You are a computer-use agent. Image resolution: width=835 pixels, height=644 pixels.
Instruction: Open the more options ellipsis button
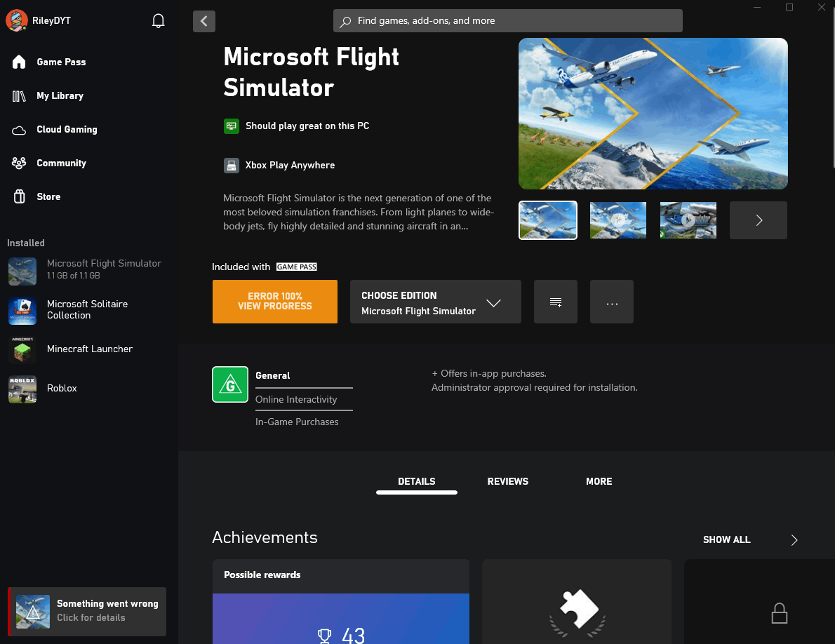(612, 302)
